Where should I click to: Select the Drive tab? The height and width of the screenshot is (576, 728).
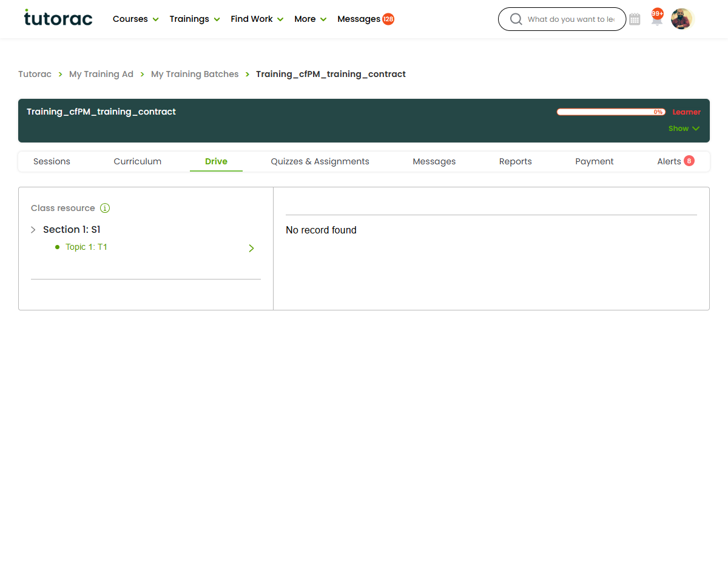tap(216, 161)
